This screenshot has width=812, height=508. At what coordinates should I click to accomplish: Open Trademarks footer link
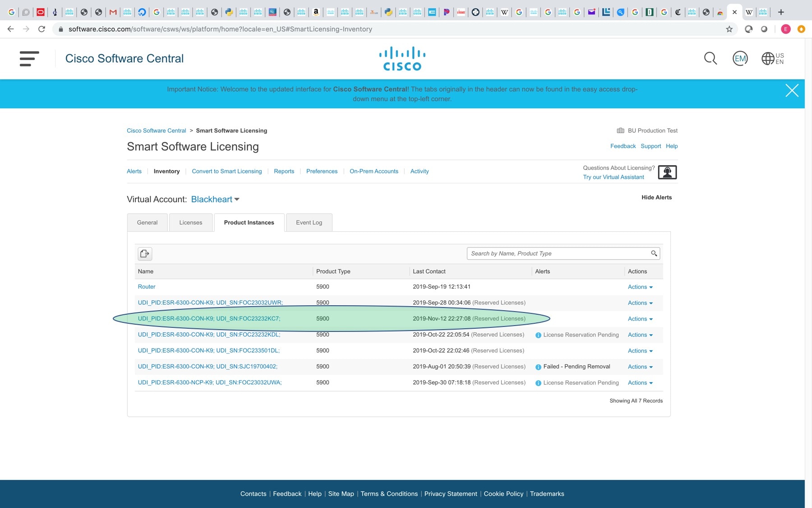click(547, 494)
